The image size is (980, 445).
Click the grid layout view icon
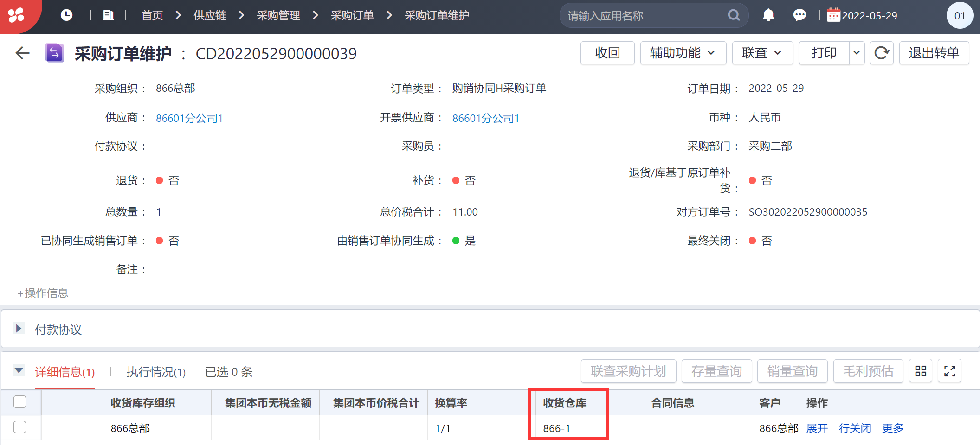[921, 371]
